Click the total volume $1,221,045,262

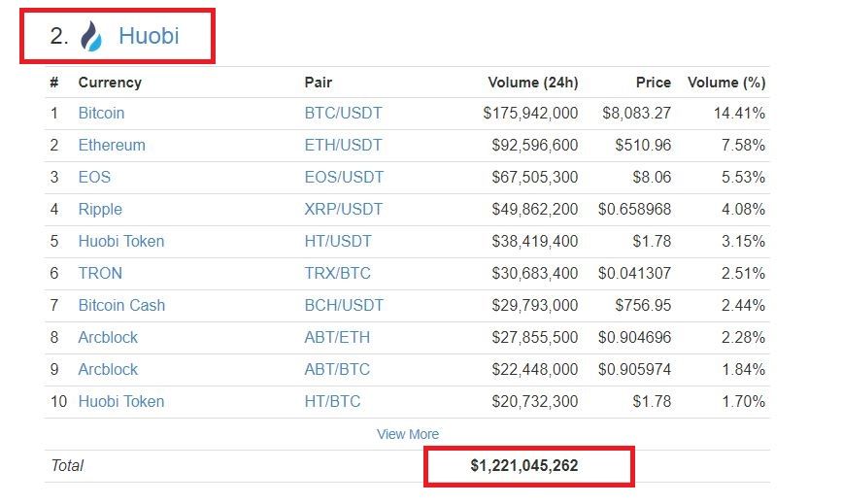[x=524, y=466]
